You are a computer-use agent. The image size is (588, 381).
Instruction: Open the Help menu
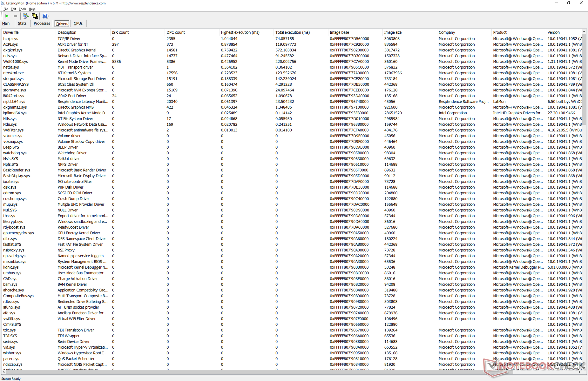point(32,9)
